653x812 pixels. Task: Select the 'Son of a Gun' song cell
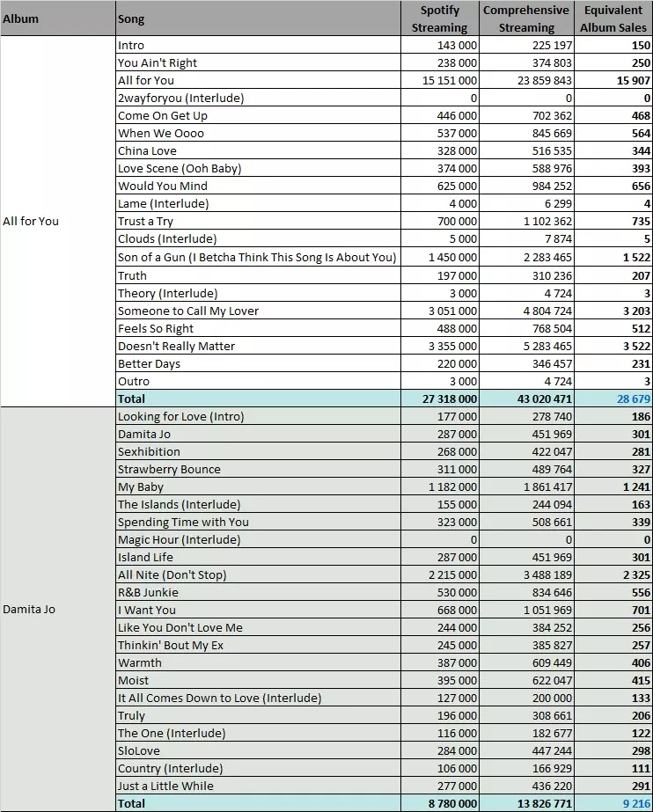click(x=258, y=258)
